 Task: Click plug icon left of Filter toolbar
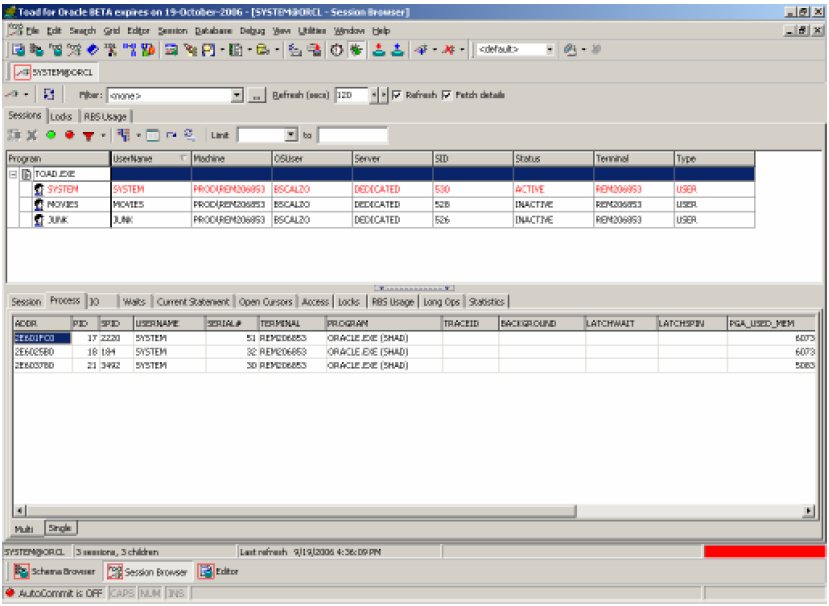coord(12,95)
